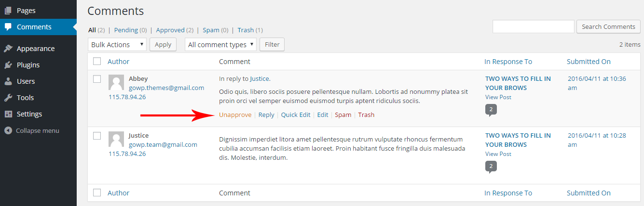The image size is (644, 206).
Task: Toggle the select-all checkbox in table header
Action: [97, 62]
